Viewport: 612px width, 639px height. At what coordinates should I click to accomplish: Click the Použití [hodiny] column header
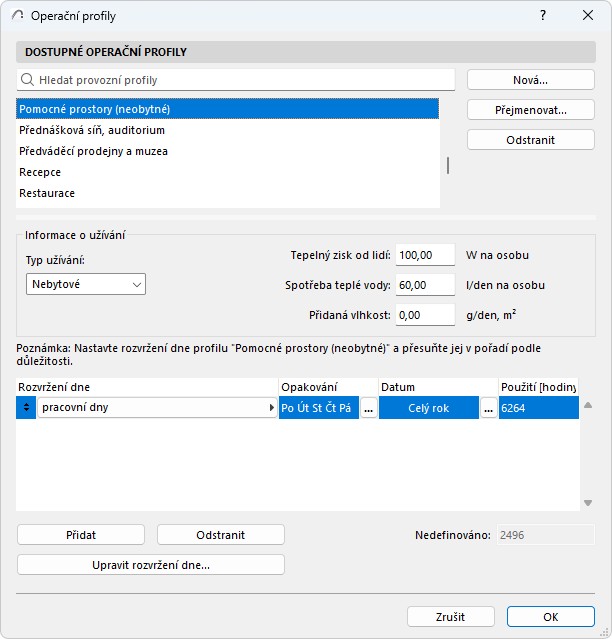tap(538, 387)
